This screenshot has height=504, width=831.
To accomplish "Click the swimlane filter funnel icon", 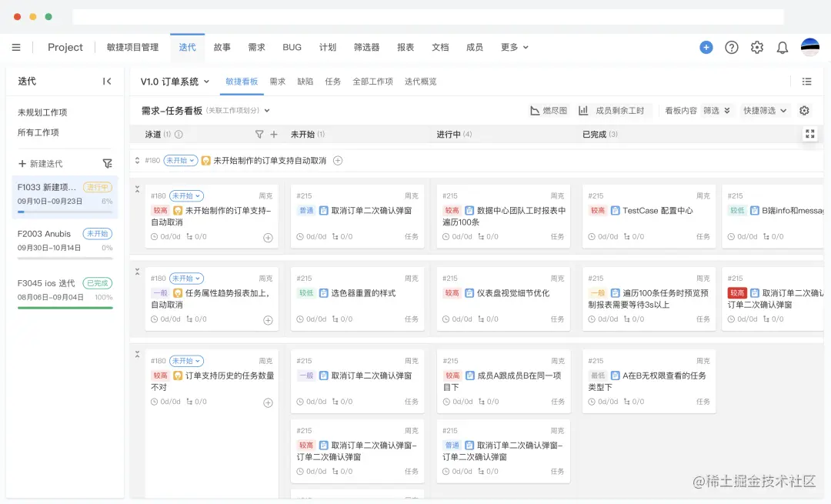I will tap(259, 134).
